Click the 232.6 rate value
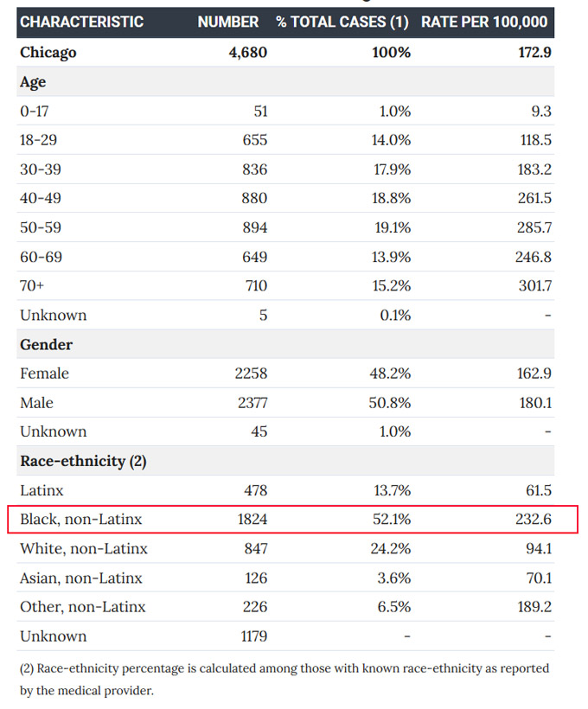 pyautogui.click(x=534, y=519)
